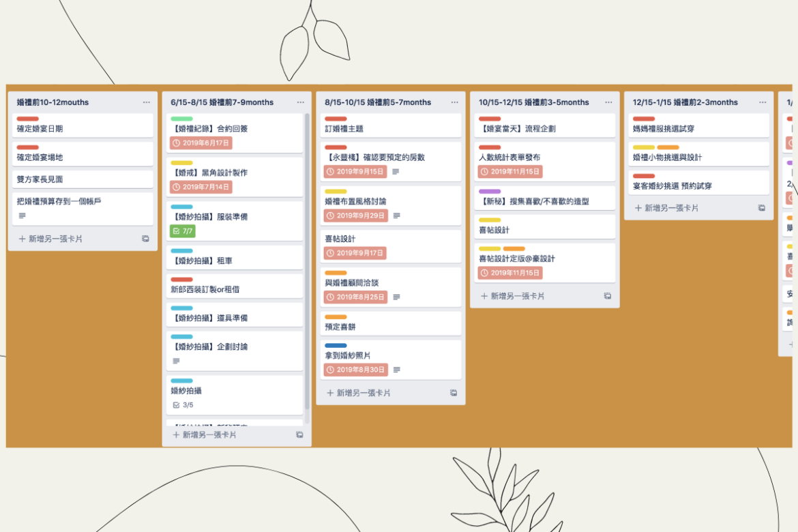Screen dimensions: 798x532
Task: Click description icon on 【婚紗拍攝】企劃討論 card
Action: click(176, 361)
